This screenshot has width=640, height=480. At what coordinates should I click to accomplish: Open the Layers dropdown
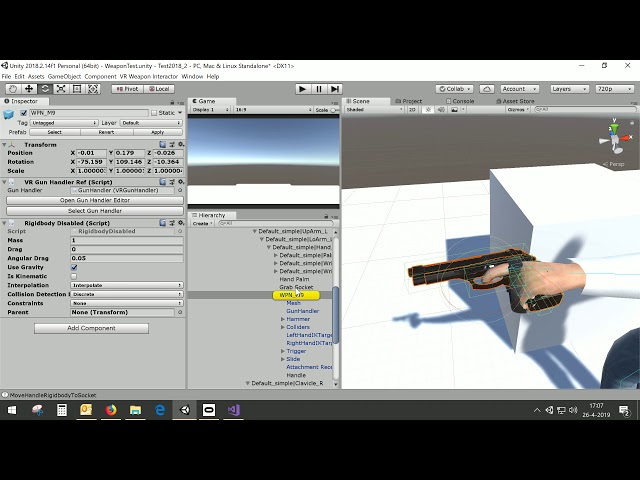569,89
